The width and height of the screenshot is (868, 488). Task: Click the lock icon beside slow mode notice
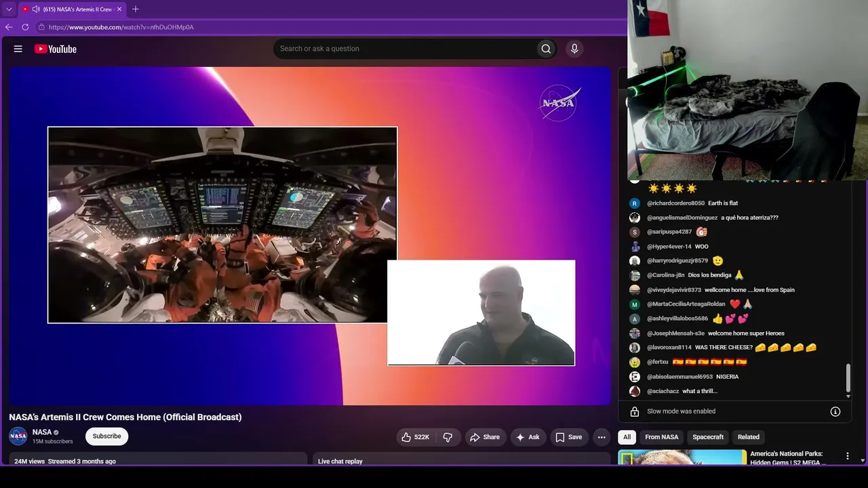click(635, 411)
